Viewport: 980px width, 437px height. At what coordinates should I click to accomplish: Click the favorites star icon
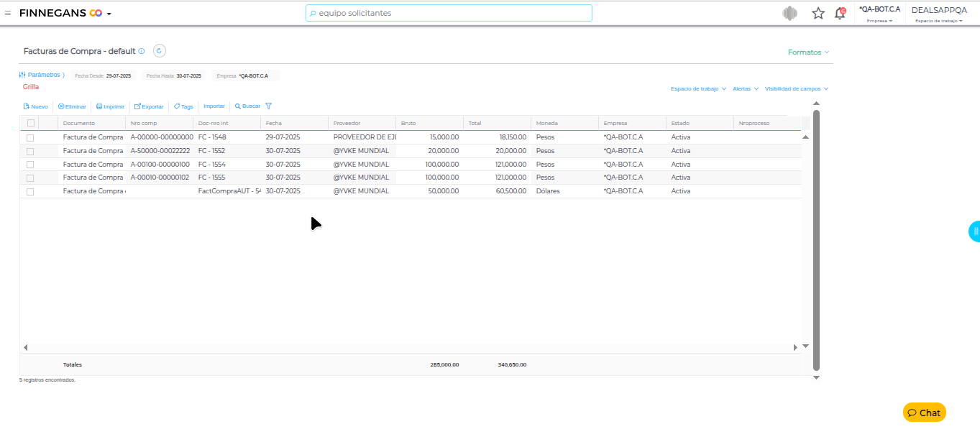(x=818, y=13)
